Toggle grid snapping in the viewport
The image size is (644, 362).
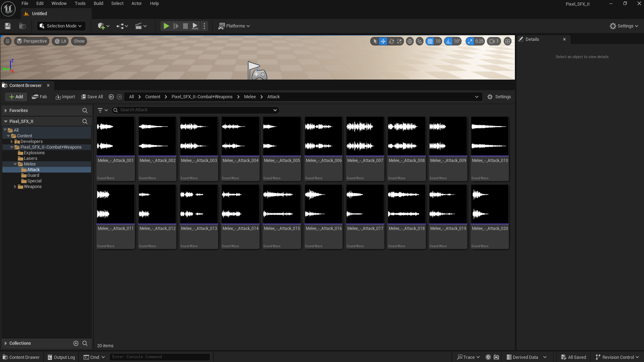pos(430,41)
